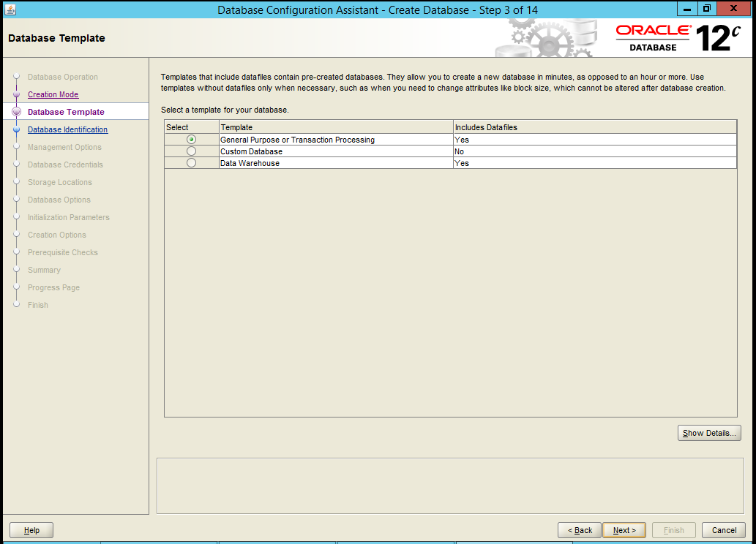Click the 'Finish' step label in sidebar
The height and width of the screenshot is (544, 756).
click(37, 305)
